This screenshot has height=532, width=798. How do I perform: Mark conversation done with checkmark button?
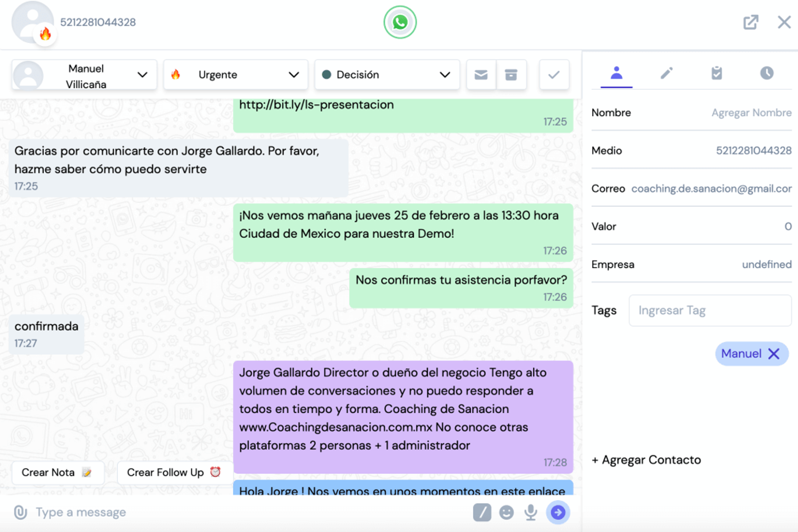(554, 75)
